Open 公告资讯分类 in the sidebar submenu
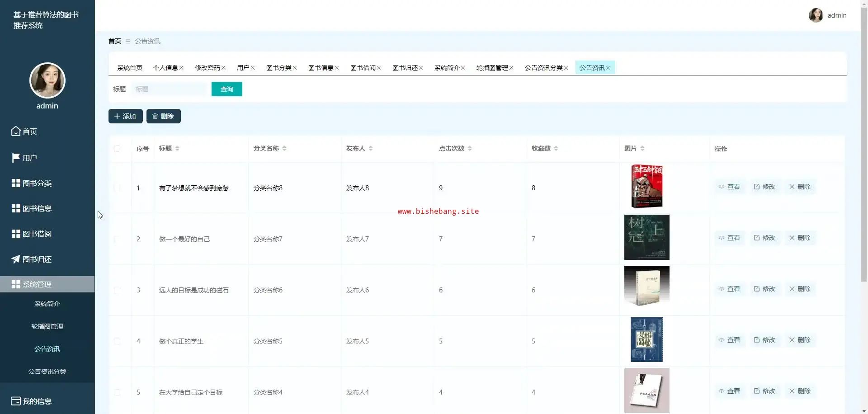Viewport: 868px width, 414px height. [47, 372]
